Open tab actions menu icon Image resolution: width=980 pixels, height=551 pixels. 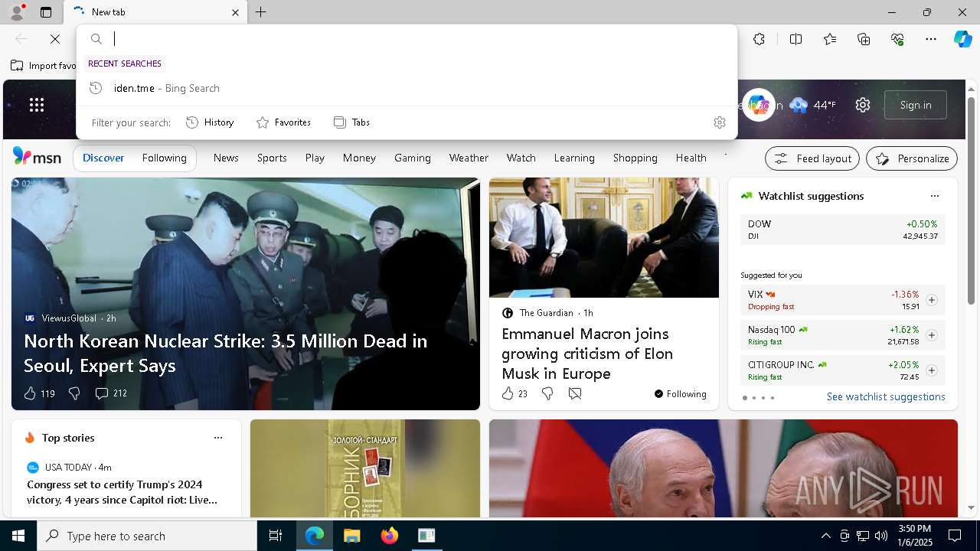click(x=46, y=12)
